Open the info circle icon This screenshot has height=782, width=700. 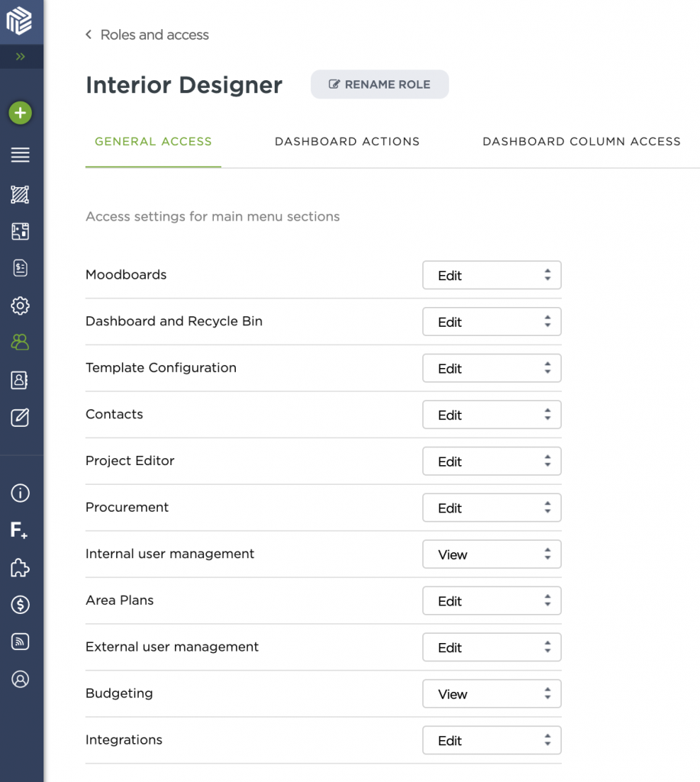click(x=21, y=493)
